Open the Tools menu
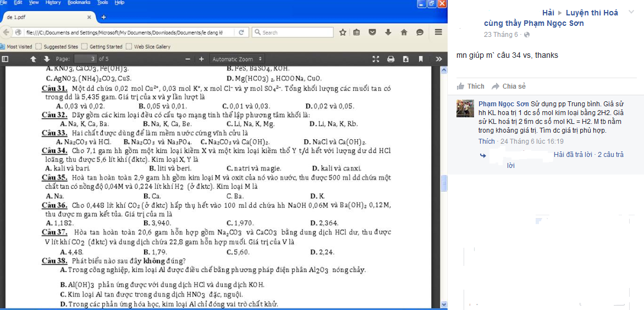This screenshot has height=310, width=644. 103,2
